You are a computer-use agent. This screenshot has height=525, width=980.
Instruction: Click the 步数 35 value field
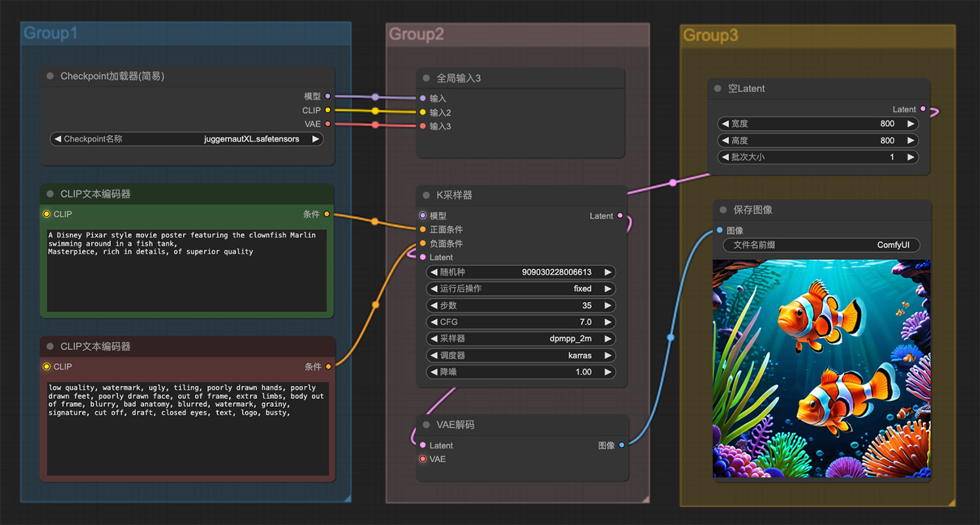click(x=521, y=306)
